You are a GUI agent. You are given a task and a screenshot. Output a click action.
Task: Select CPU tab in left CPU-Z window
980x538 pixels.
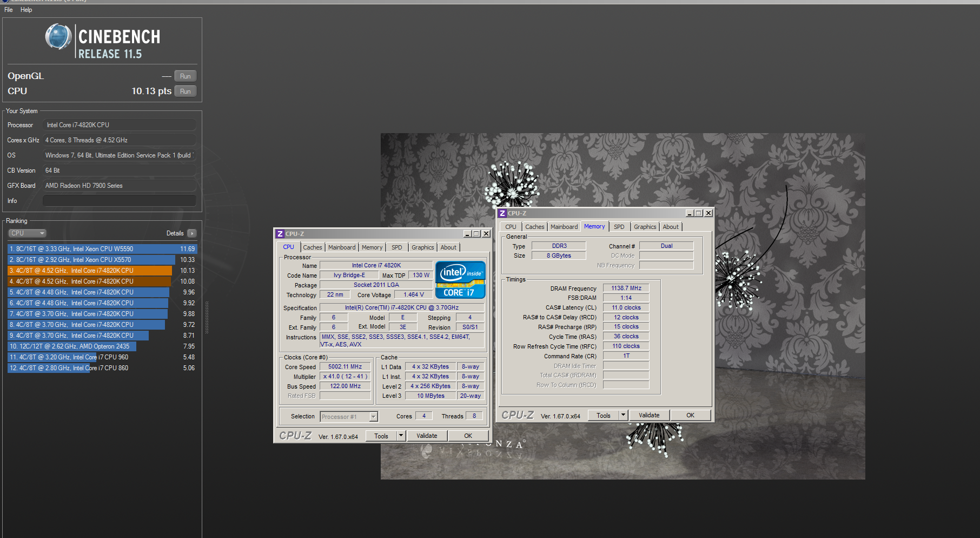point(289,247)
